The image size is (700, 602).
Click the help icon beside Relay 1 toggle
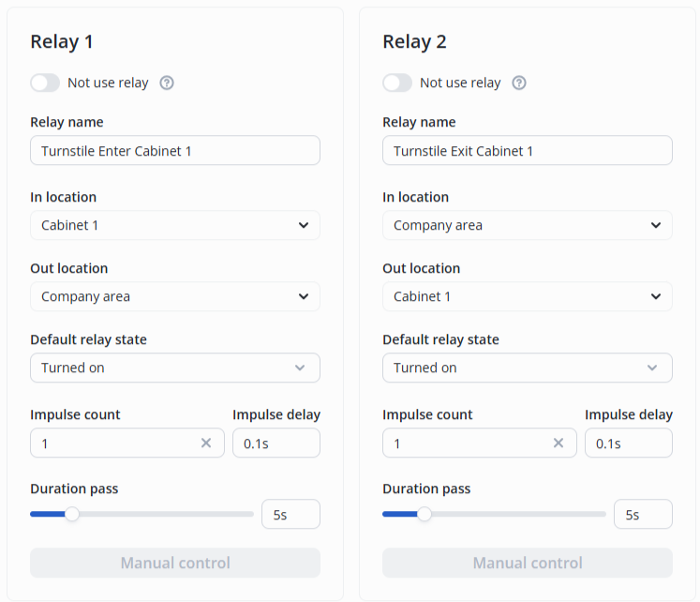(167, 83)
